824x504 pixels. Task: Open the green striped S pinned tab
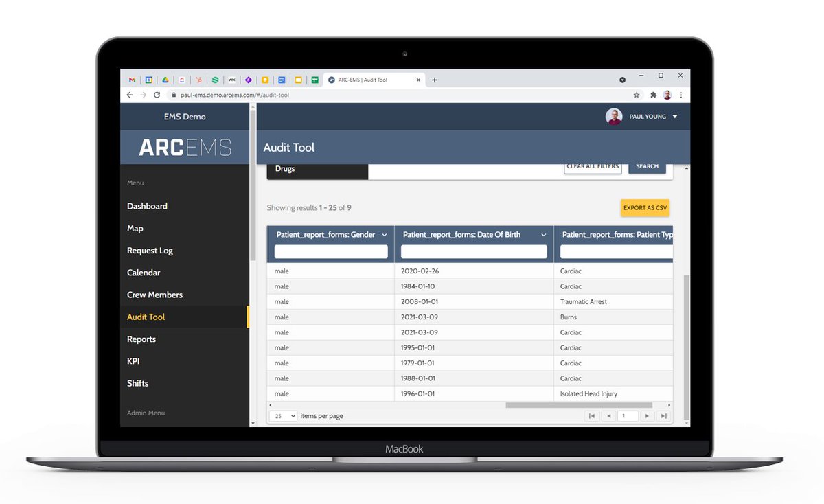tap(215, 80)
